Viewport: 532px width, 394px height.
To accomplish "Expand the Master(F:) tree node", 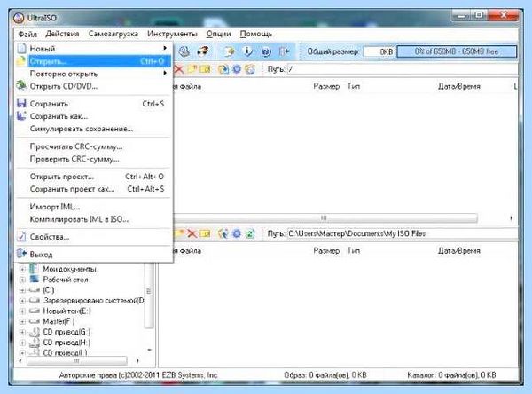I will click(x=22, y=321).
